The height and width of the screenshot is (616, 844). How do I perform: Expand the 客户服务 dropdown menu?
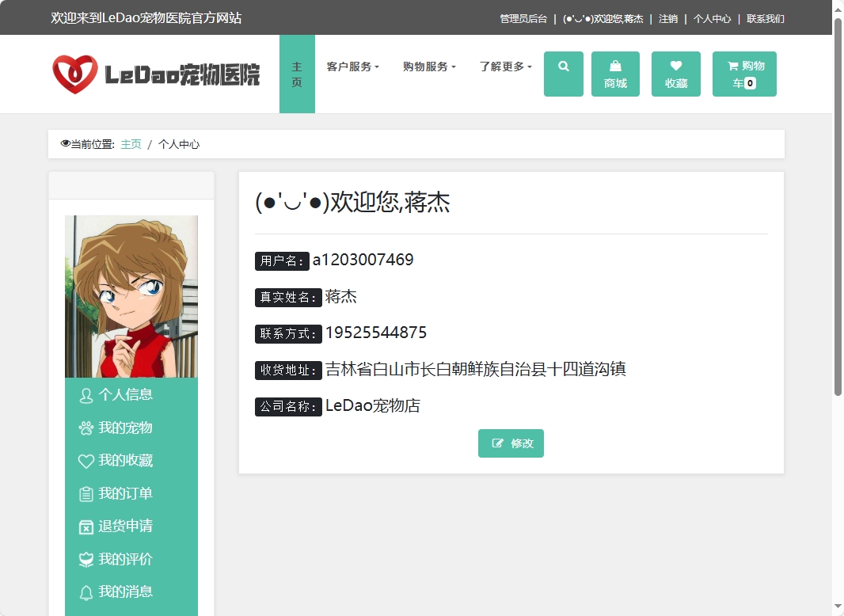click(352, 67)
